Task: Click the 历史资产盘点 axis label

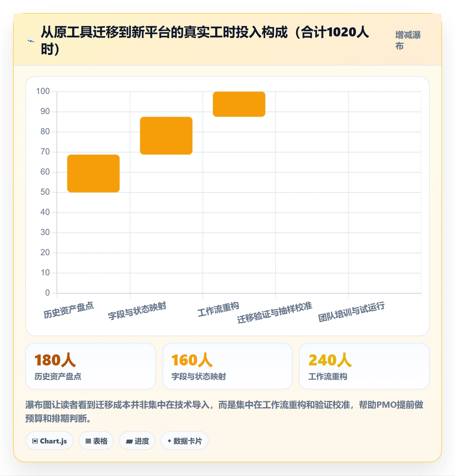Action: 69,310
